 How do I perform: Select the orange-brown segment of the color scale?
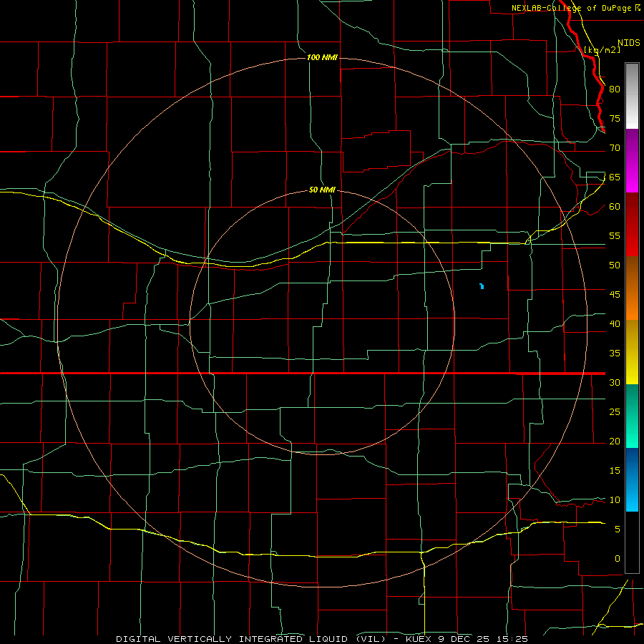point(632,288)
